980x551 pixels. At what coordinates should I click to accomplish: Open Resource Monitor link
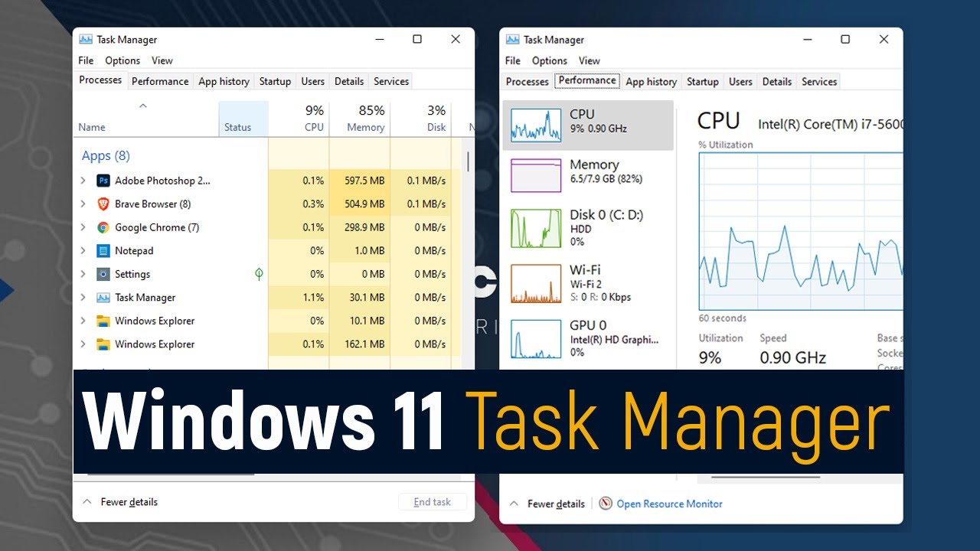(669, 504)
